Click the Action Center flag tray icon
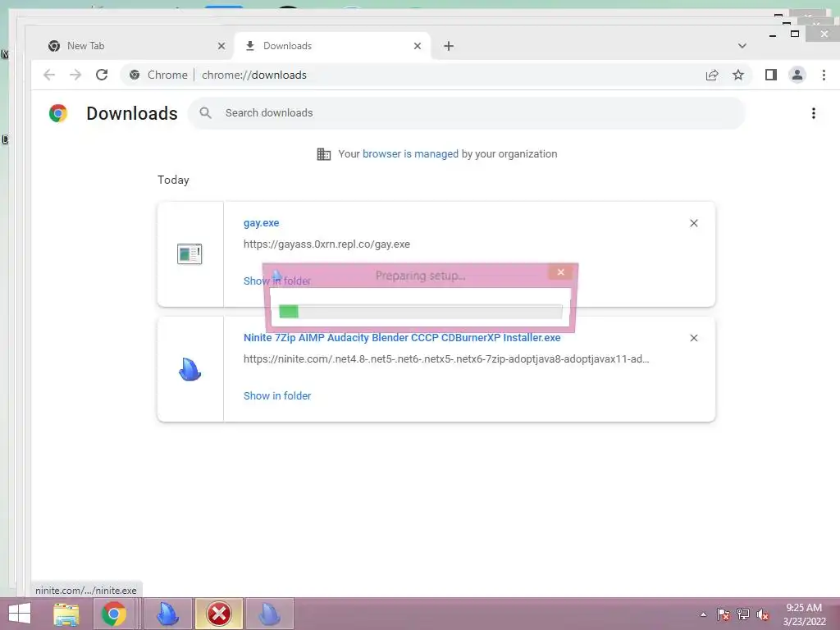The width and height of the screenshot is (840, 630). (x=723, y=614)
